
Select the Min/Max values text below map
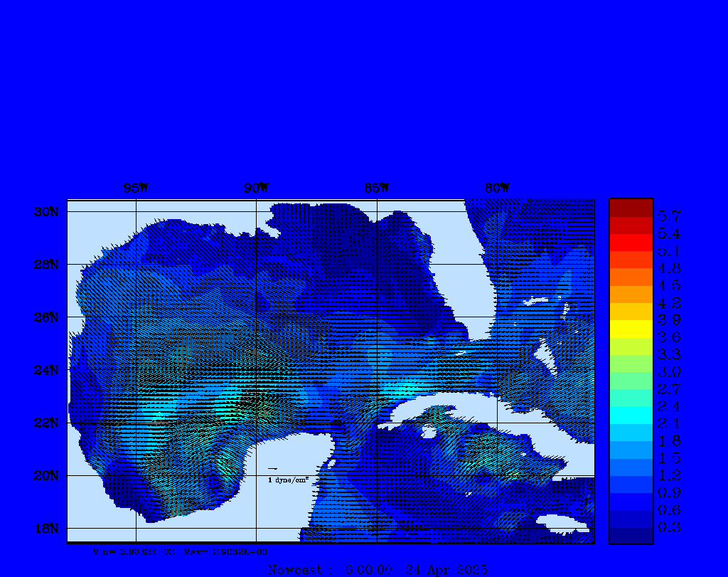[x=180, y=551]
